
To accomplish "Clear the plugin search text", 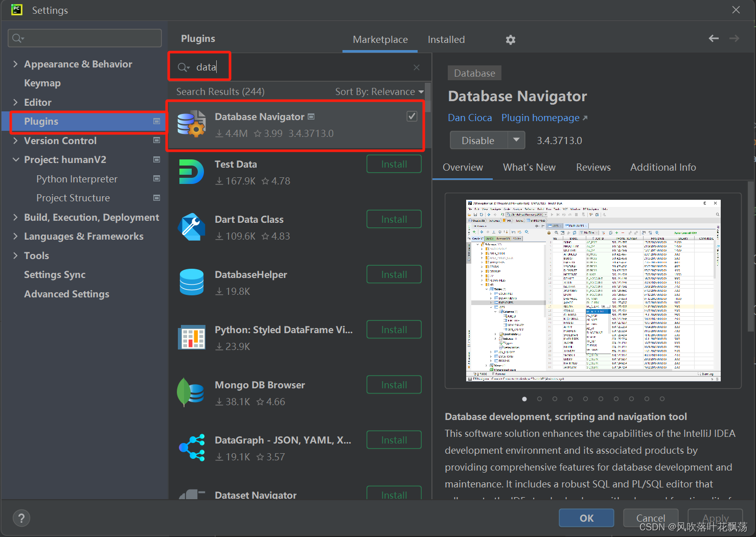I will coord(417,67).
